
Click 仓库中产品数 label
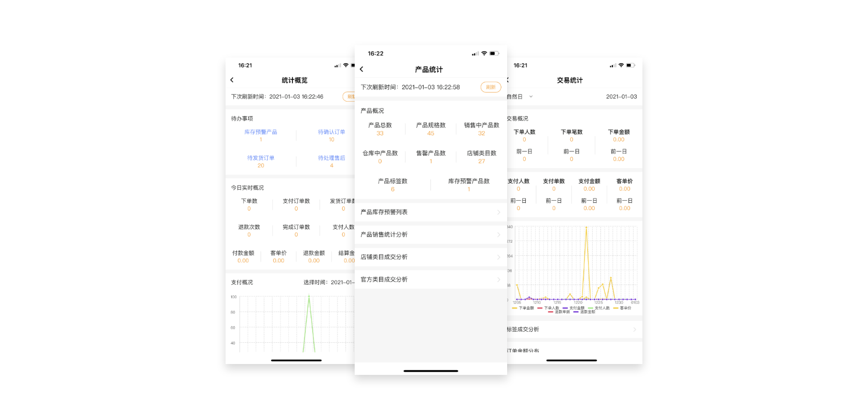click(x=380, y=153)
